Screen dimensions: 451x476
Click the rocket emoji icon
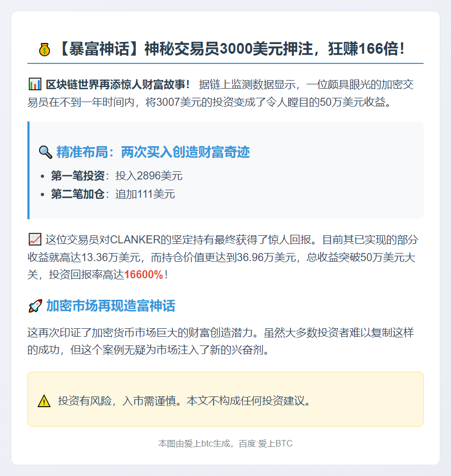[35, 306]
